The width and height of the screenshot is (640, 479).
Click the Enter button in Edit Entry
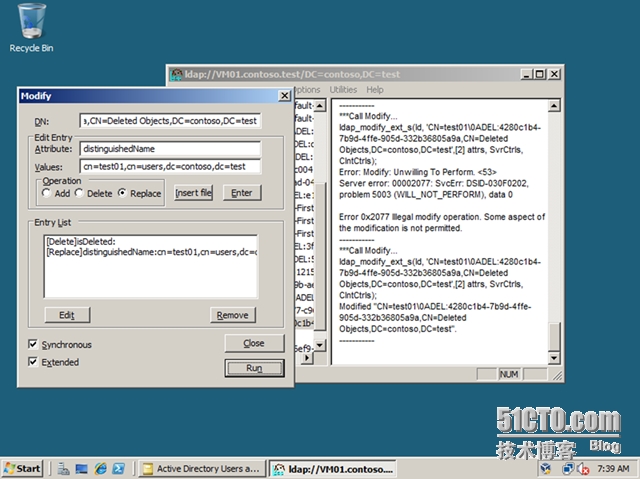point(242,193)
